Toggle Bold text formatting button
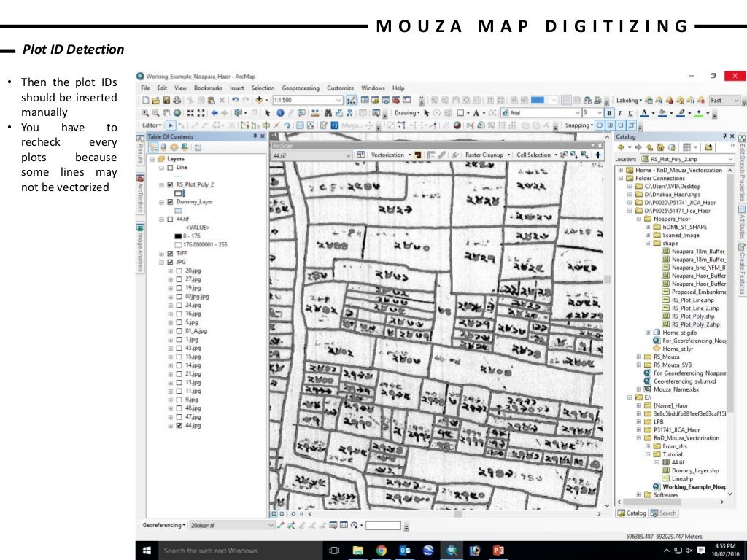Viewport: 747px width, 560px height. (609, 113)
